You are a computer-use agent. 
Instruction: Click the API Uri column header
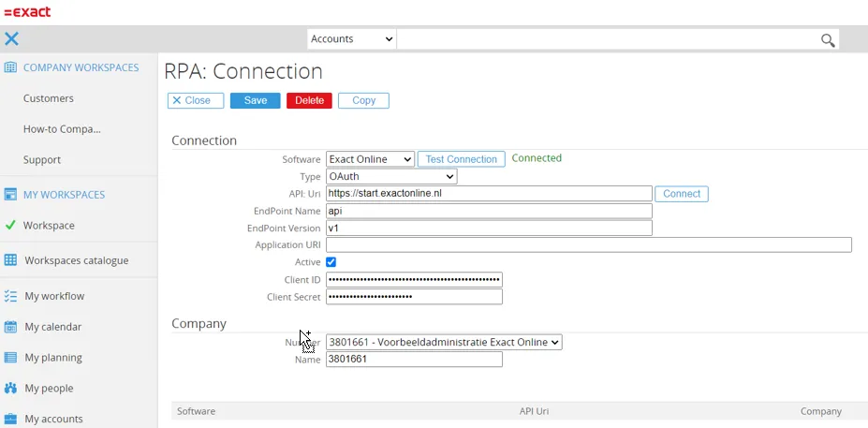click(x=535, y=411)
